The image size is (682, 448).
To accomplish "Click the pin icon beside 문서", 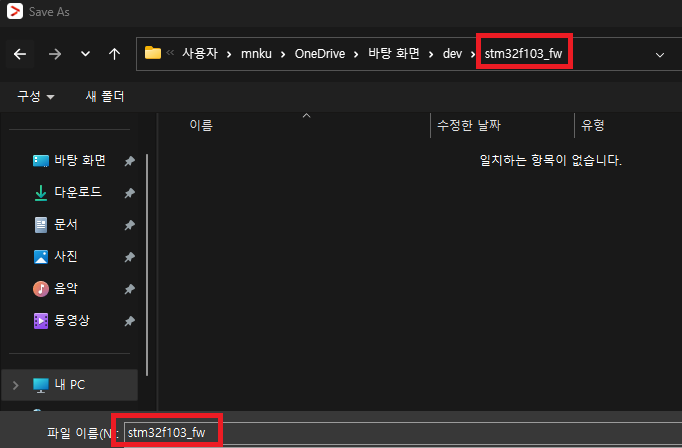I will tap(129, 225).
